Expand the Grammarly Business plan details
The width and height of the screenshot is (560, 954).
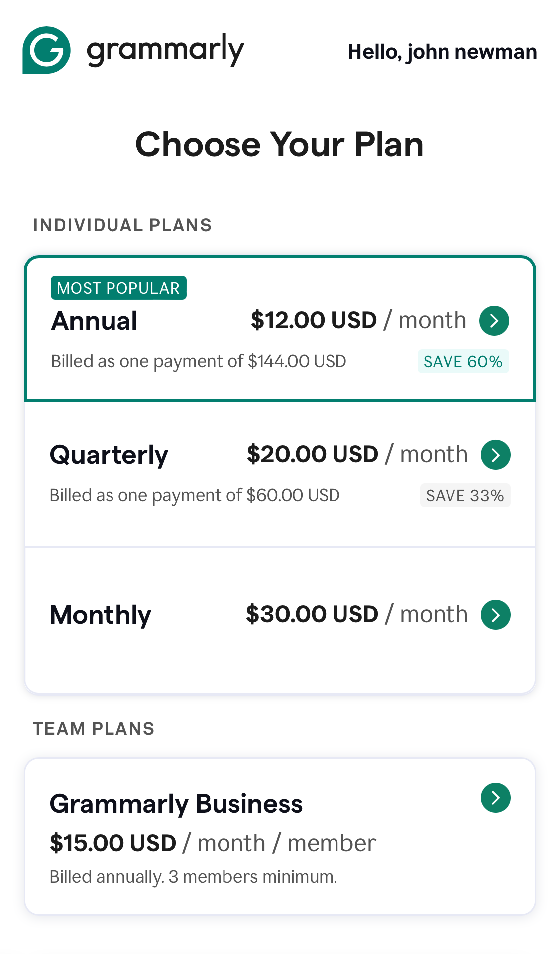point(495,798)
